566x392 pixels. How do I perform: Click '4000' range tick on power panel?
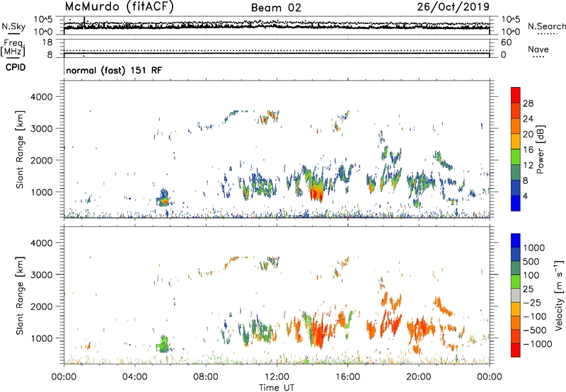[x=41, y=97]
